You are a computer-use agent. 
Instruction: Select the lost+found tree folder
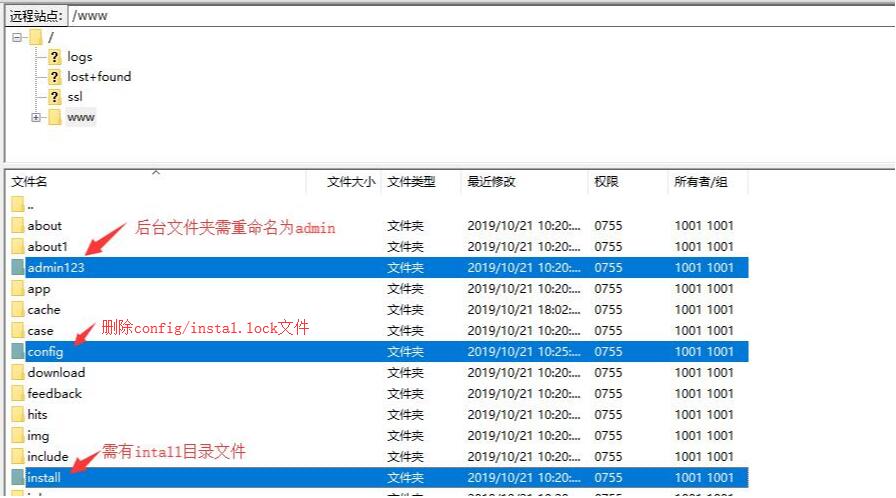(x=99, y=77)
